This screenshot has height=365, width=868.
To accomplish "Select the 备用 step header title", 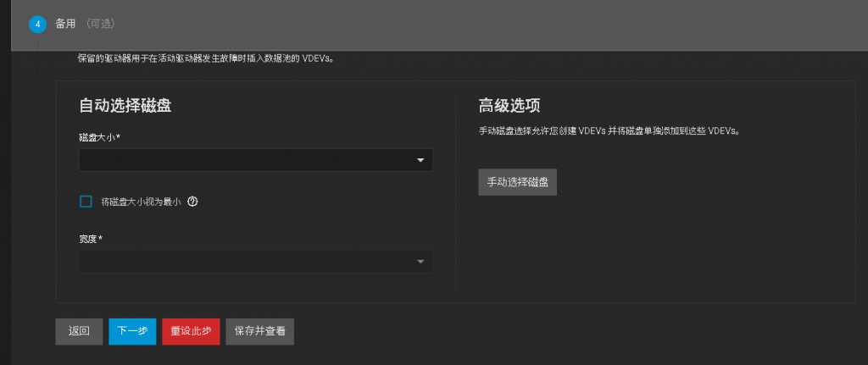I will click(65, 25).
